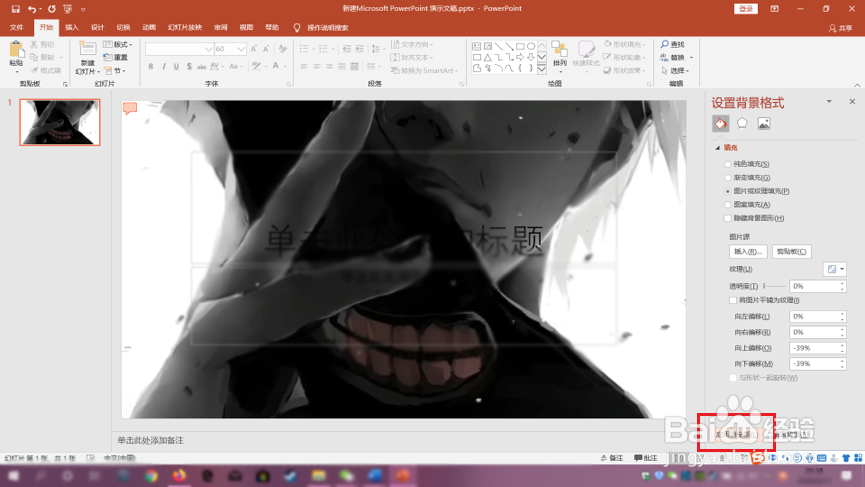
Task: Open the Section (节) dropdown
Action: 115,71
